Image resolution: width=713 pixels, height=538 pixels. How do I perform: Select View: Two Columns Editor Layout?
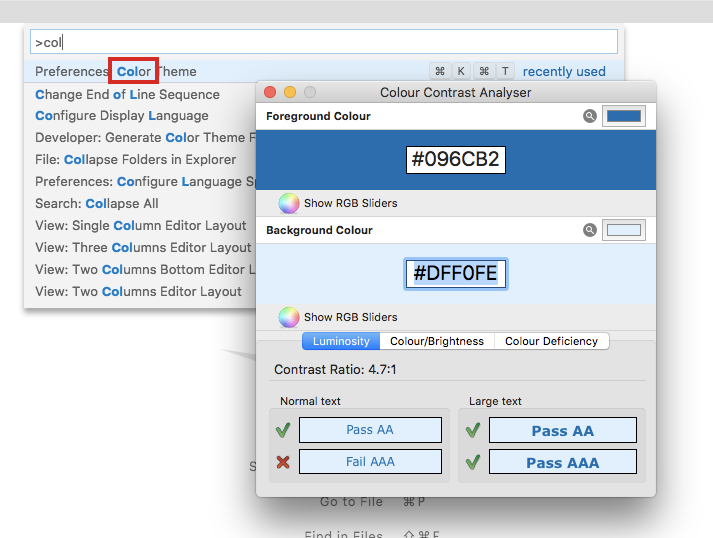pyautogui.click(x=138, y=292)
